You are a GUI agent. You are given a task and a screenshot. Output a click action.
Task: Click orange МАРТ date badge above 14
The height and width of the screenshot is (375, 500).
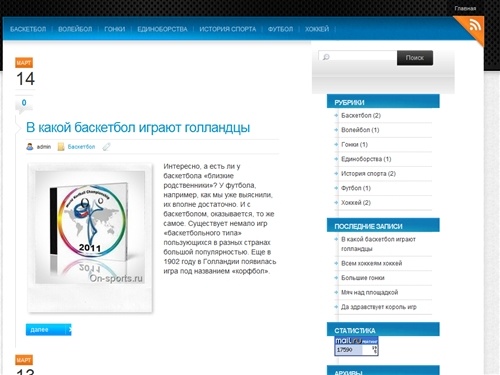click(x=24, y=63)
